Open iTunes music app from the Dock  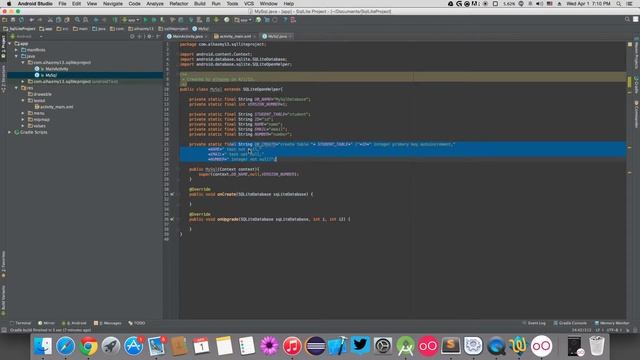(292, 346)
